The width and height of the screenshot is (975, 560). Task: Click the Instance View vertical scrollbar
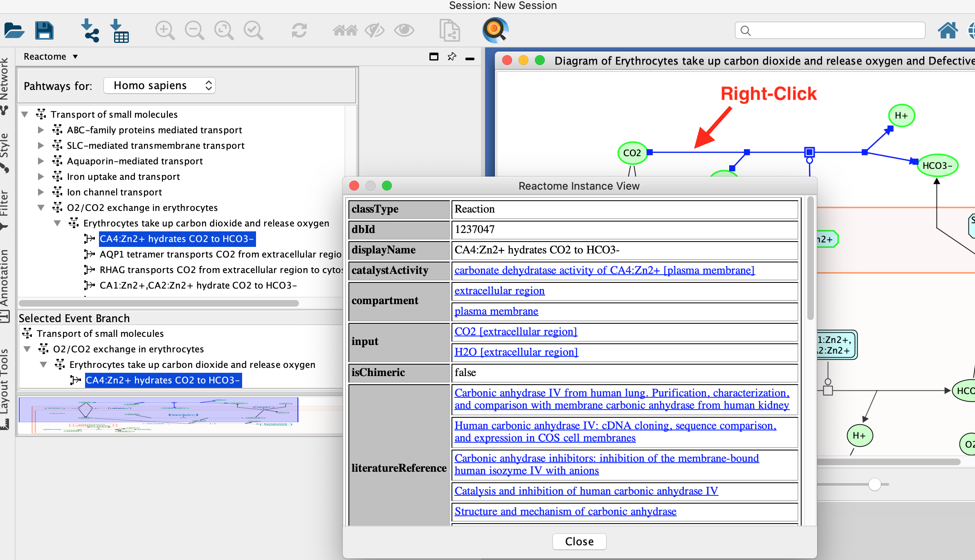pos(810,258)
